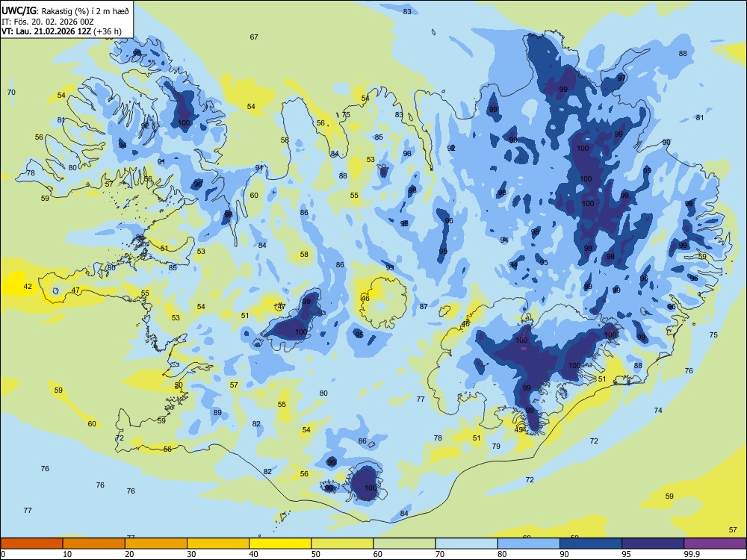
Task: Click the map value '67' near the top
Action: click(254, 37)
